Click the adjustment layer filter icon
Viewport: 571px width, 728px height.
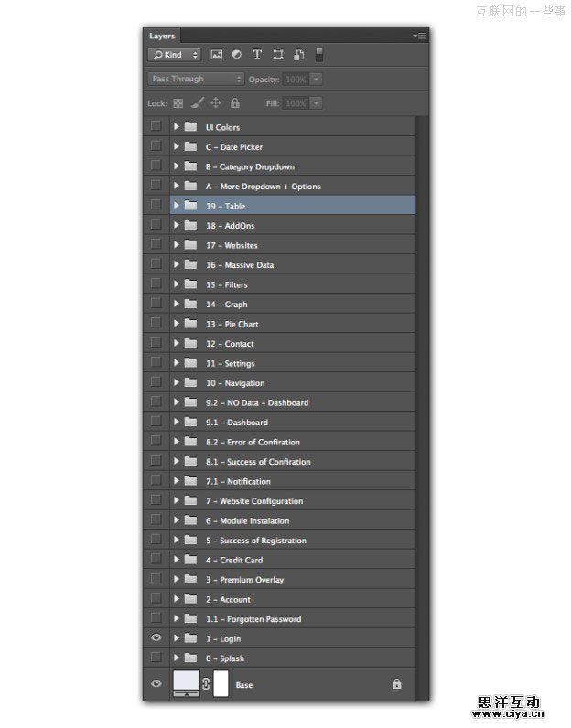coord(236,55)
